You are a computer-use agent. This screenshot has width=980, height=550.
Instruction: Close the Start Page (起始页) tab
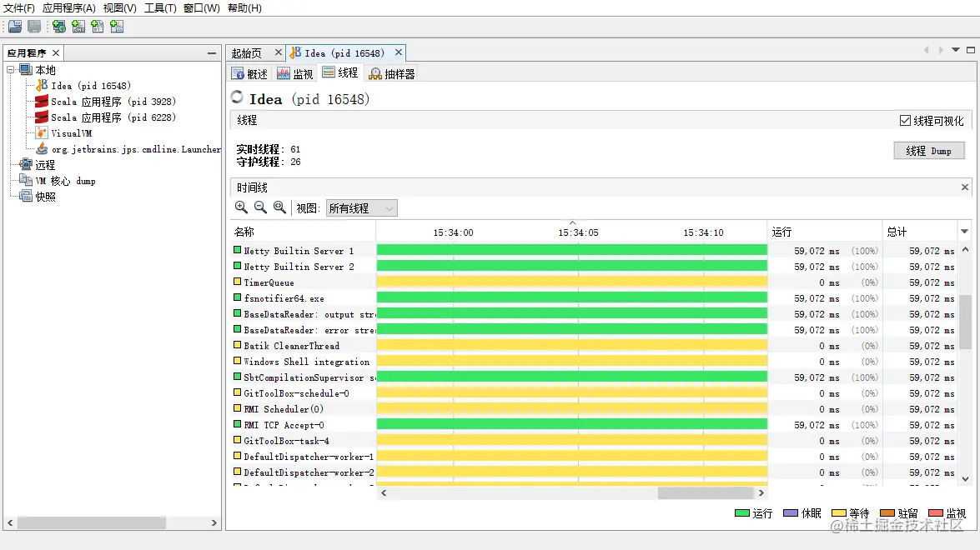[278, 52]
